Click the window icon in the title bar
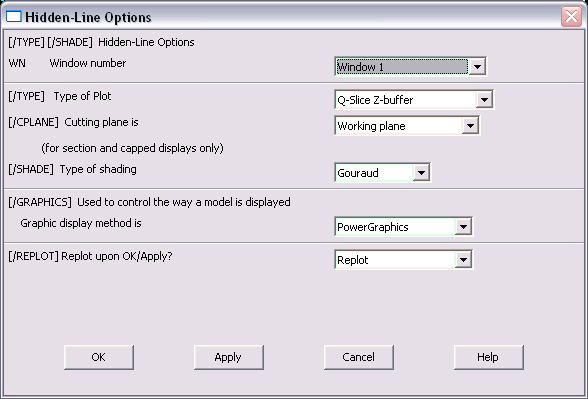This screenshot has height=399, width=588. (x=14, y=16)
